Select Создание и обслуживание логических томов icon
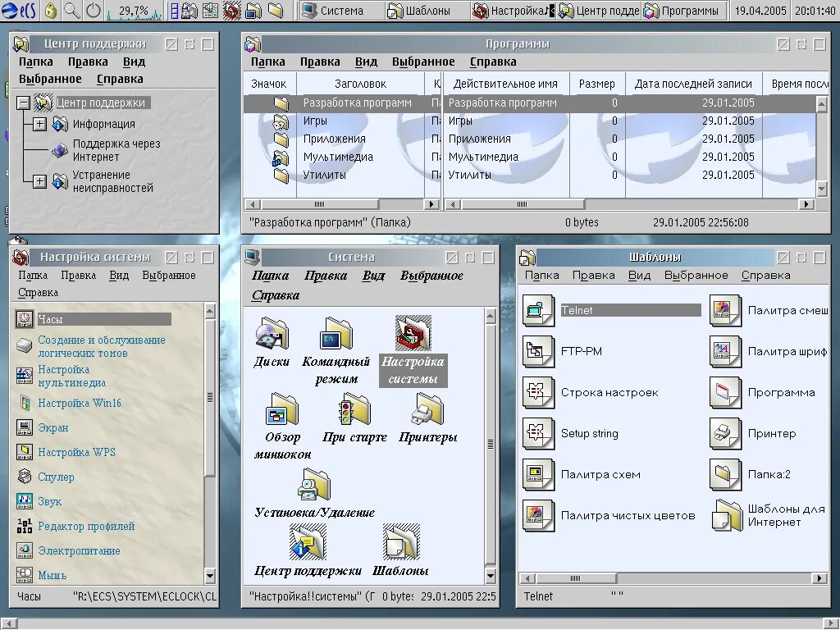The height and width of the screenshot is (630, 840). [x=24, y=346]
